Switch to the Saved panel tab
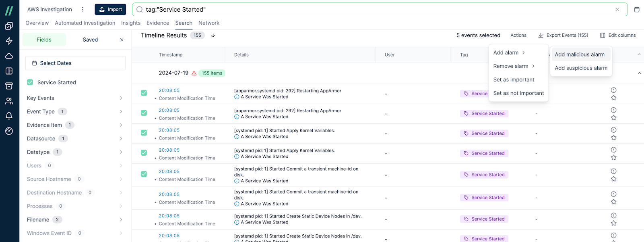 [90, 40]
